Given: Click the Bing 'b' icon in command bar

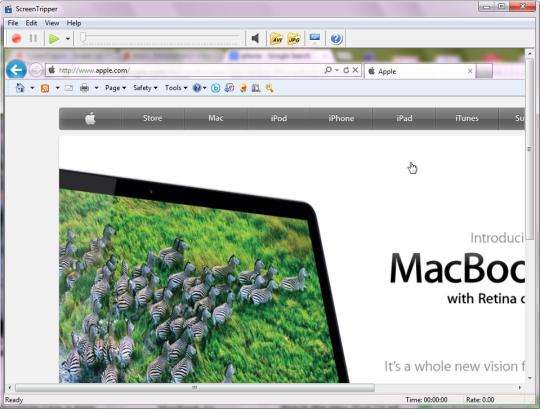Looking at the screenshot, I should tap(216, 88).
